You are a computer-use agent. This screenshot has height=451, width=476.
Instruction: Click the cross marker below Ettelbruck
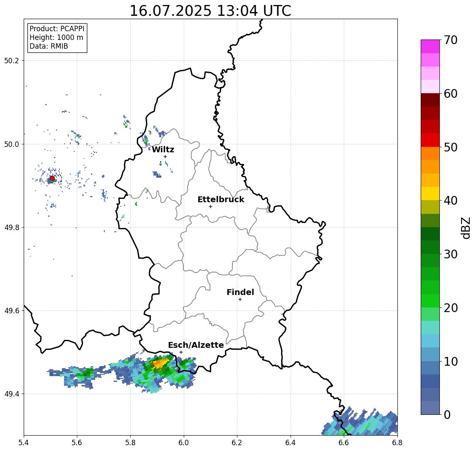click(210, 207)
